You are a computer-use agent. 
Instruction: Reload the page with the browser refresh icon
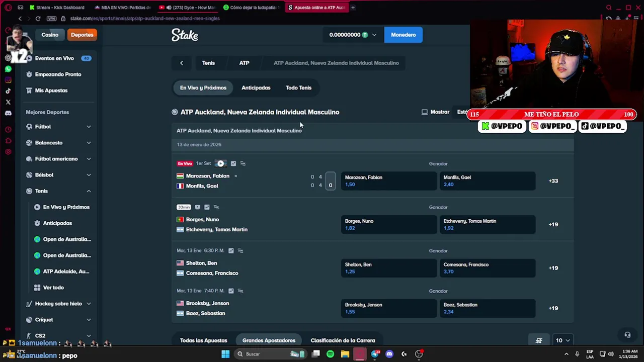(38, 19)
